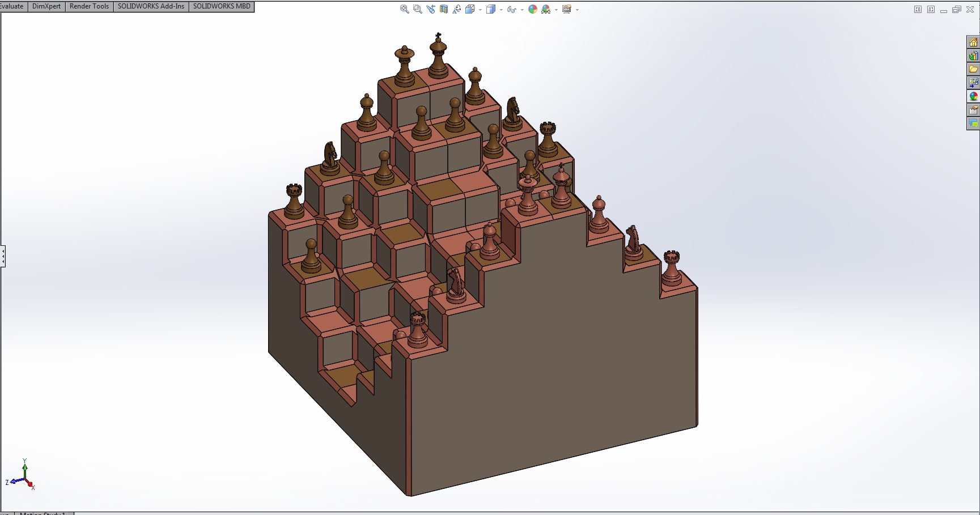Switch to the SOLIDWORKS MBD tab

222,6
